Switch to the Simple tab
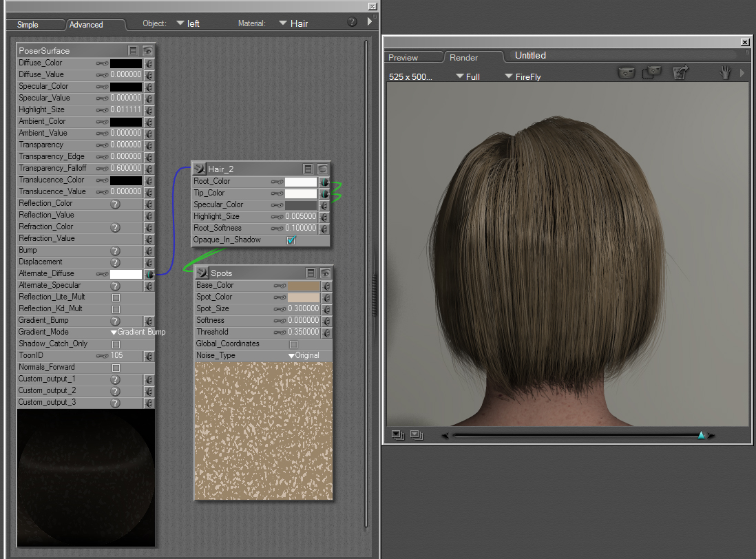The image size is (756, 559). [28, 25]
